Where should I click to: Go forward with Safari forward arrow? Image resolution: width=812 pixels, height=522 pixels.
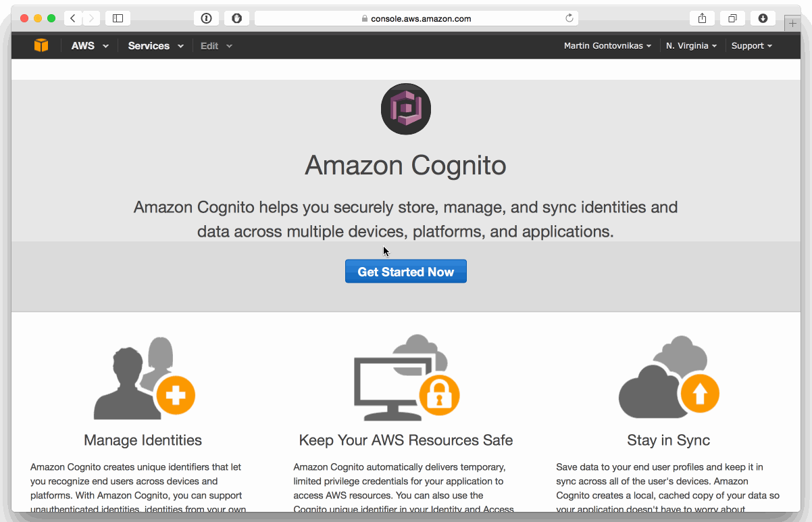[91, 18]
